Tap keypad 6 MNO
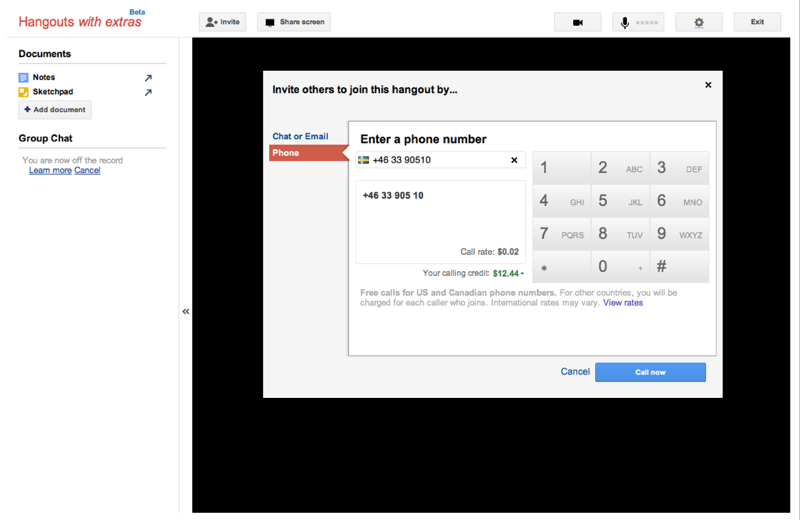The height and width of the screenshot is (520, 800). tap(680, 201)
